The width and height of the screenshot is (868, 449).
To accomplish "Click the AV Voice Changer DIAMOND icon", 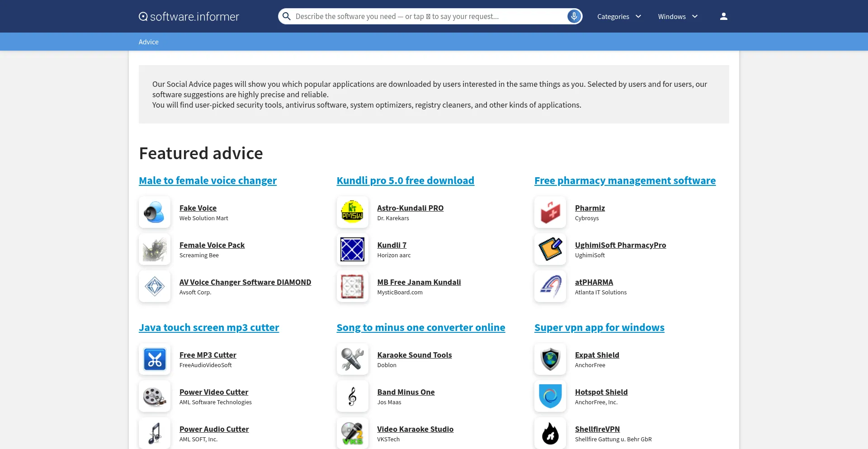I will 155,286.
